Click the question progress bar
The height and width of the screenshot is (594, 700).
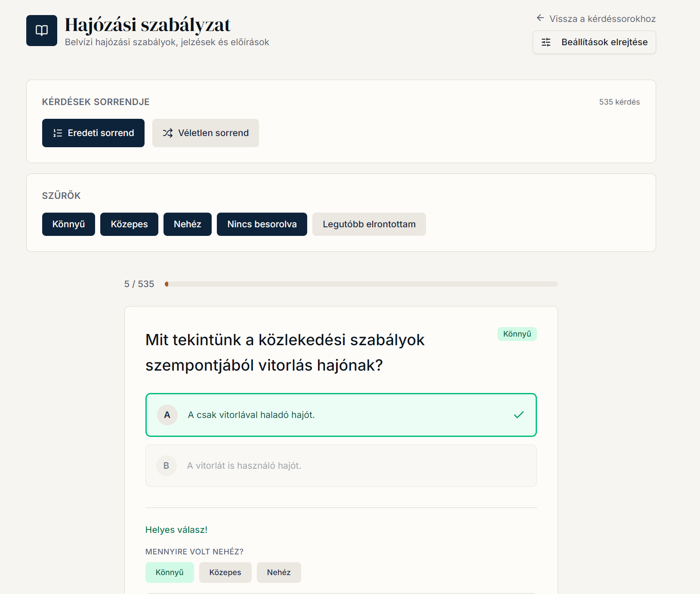coord(361,284)
